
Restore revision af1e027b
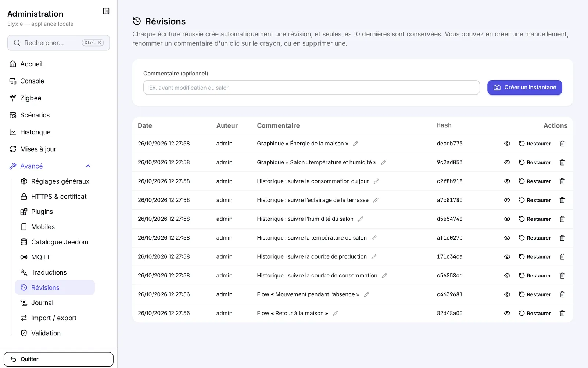[535, 238]
